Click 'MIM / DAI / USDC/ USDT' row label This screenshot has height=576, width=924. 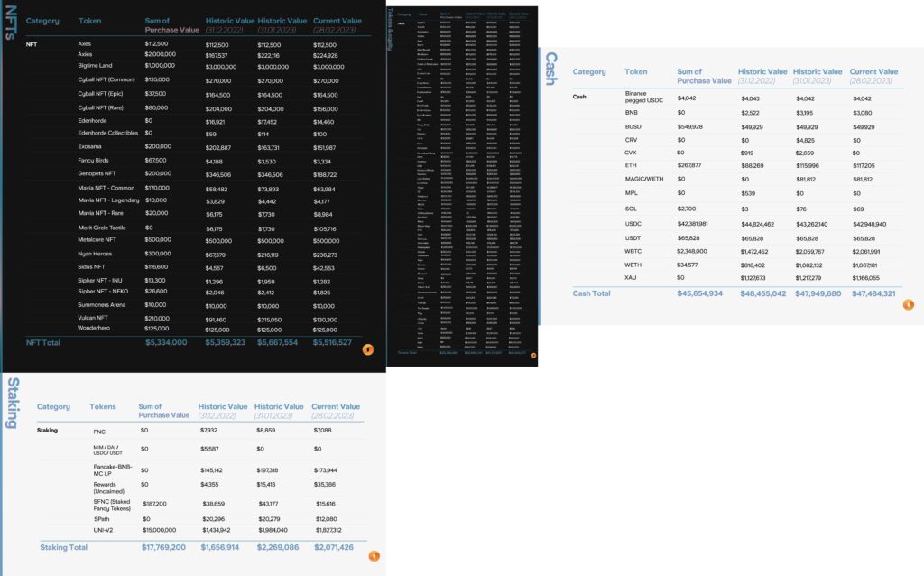pos(108,450)
